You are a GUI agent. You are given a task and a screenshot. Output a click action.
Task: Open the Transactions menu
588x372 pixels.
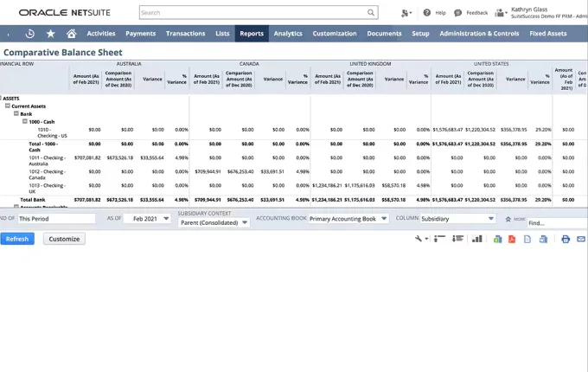pyautogui.click(x=185, y=34)
